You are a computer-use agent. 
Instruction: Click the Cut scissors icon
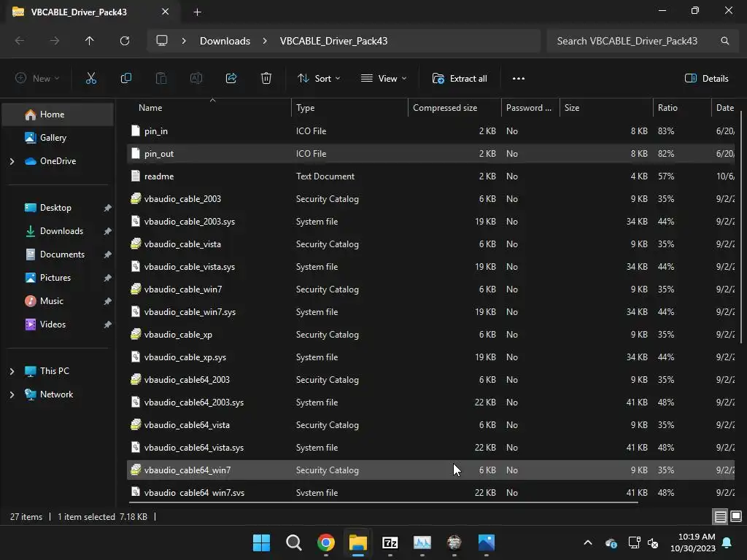coord(91,78)
